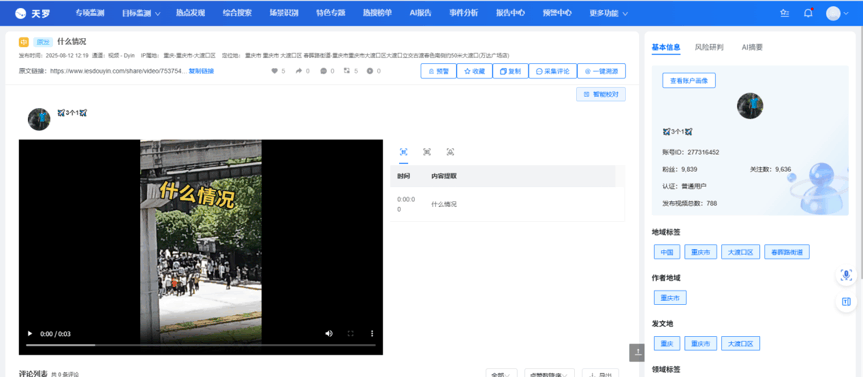This screenshot has height=377, width=863.
Task: Click the 收藏 button
Action: click(x=474, y=71)
